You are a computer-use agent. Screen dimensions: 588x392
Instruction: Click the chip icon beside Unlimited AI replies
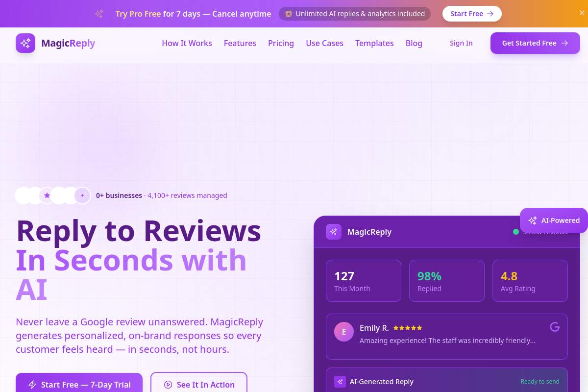tap(289, 14)
